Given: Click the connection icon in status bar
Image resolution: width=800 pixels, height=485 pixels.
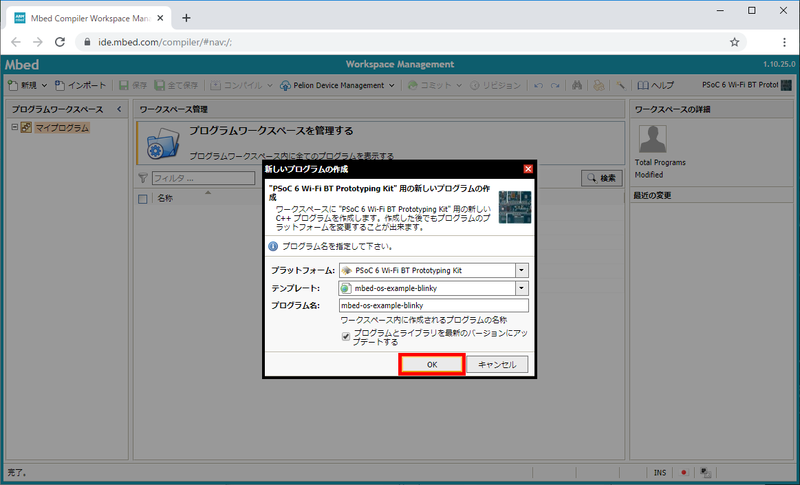Looking at the screenshot, I should tap(706, 473).
